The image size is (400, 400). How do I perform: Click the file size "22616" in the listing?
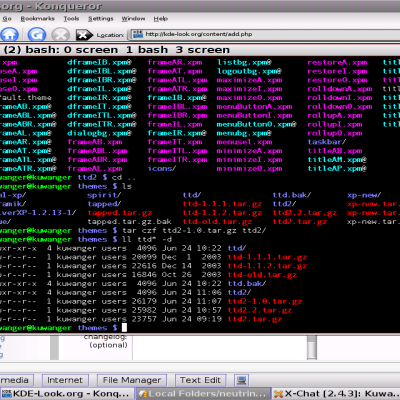pyautogui.click(x=144, y=266)
